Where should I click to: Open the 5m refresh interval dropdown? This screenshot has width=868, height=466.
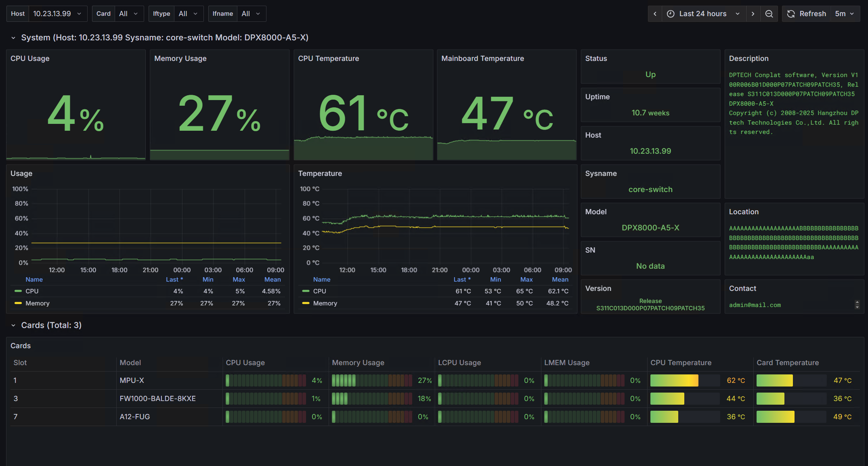click(845, 14)
